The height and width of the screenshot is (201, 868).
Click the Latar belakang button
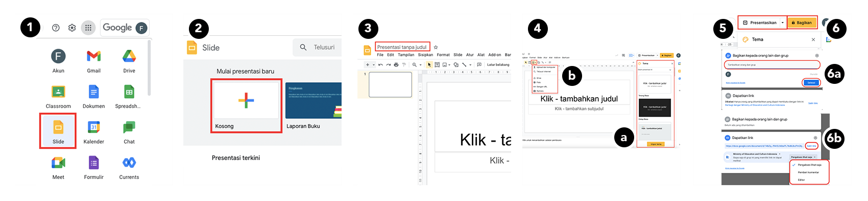tap(498, 65)
